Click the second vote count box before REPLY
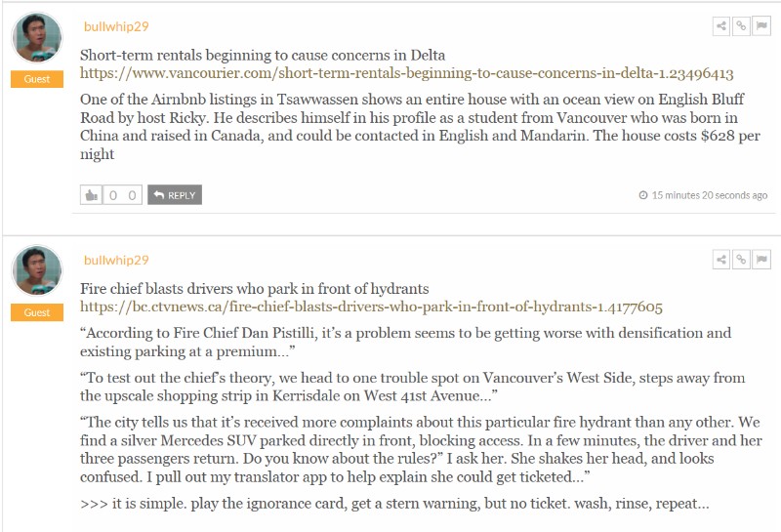The image size is (781, 532). (132, 195)
